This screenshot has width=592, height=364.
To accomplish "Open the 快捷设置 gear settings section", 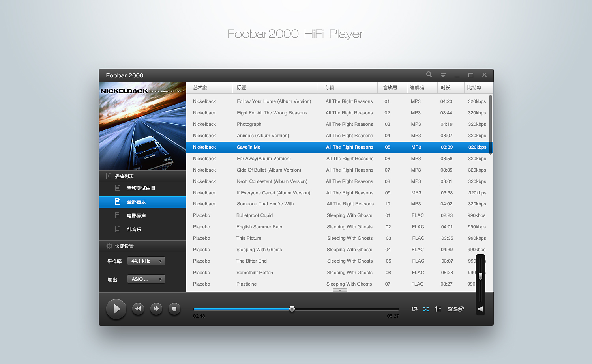I will click(x=142, y=246).
